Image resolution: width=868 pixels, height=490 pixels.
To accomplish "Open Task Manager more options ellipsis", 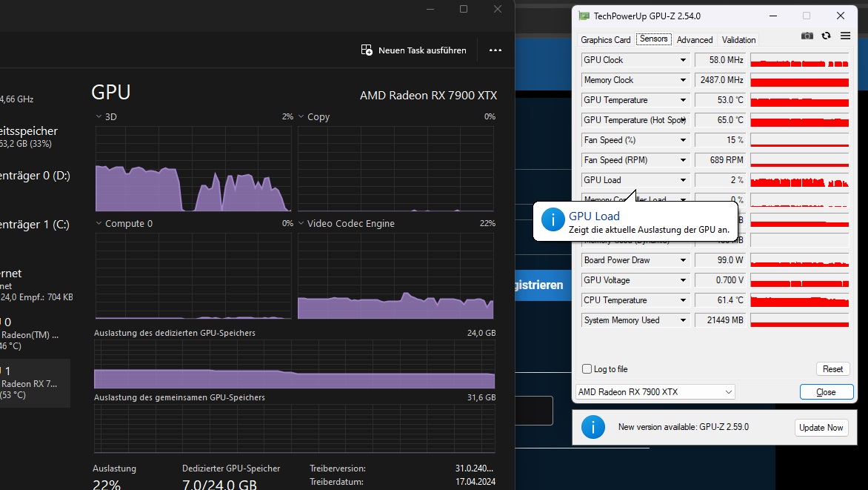I will 495,50.
